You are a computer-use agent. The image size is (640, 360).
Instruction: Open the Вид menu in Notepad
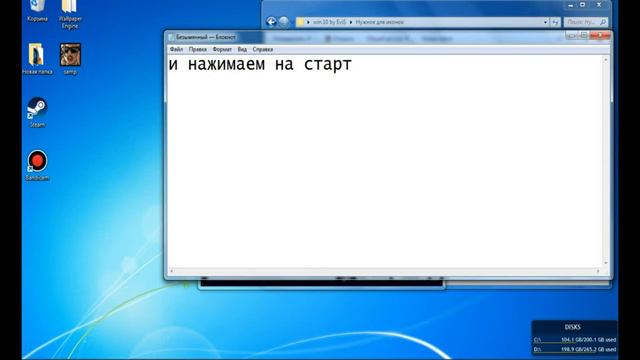242,49
